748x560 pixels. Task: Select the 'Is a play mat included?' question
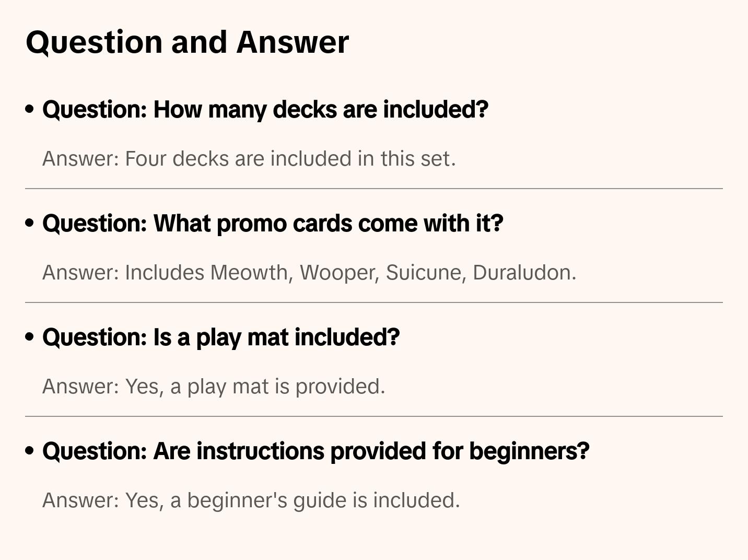tap(221, 337)
